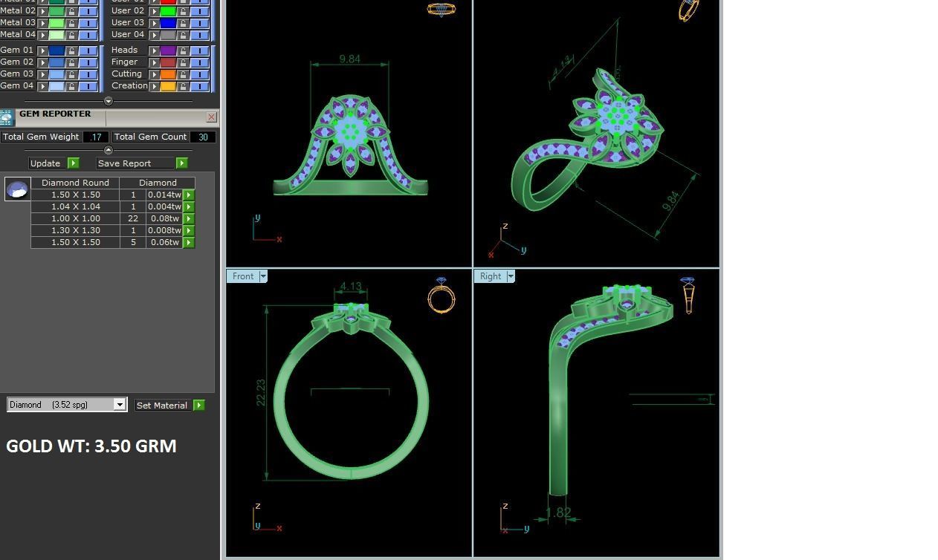Select the 1.30 X 1.30 gem row
Viewport: 938px width, 560px height.
(113, 230)
